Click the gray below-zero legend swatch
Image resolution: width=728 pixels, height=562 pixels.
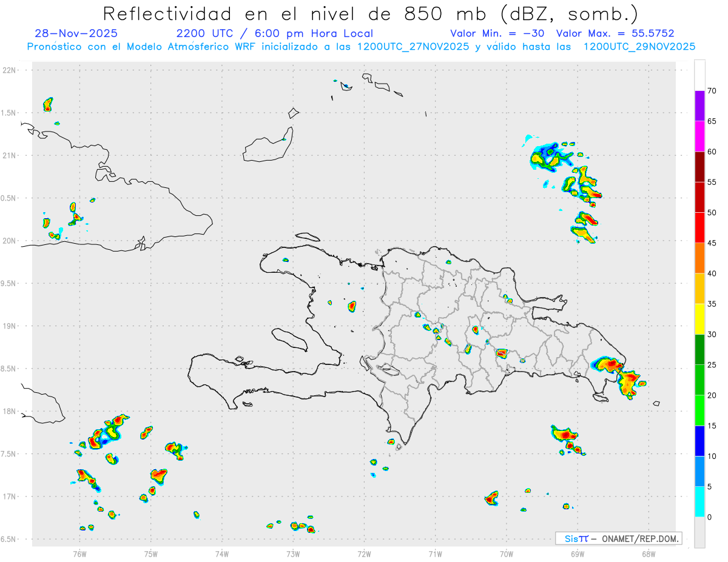699,532
